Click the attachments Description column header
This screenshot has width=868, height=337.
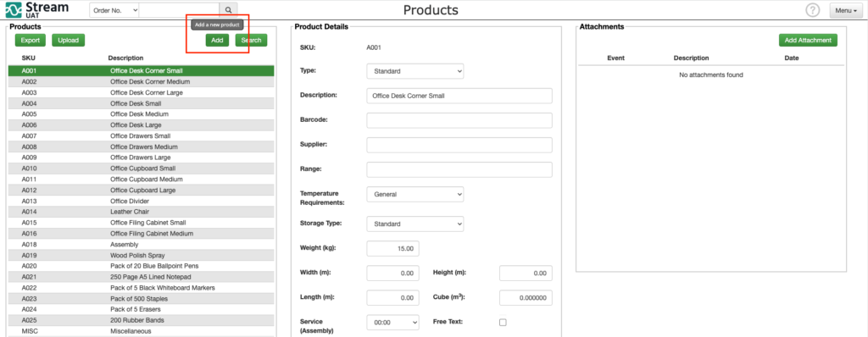tap(691, 58)
